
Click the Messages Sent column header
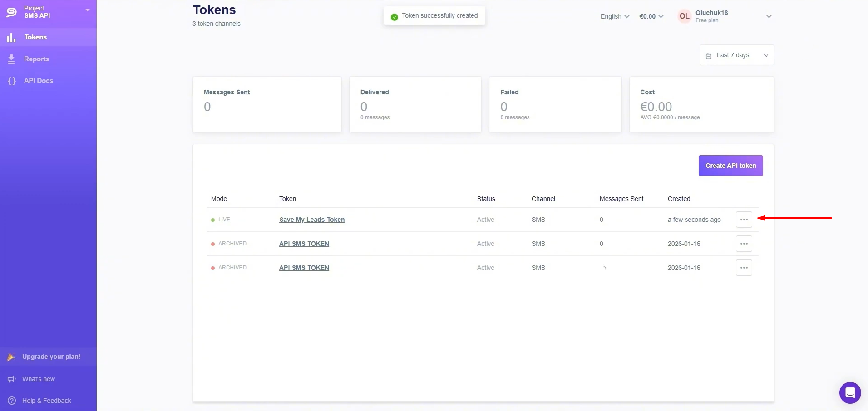[621, 199]
